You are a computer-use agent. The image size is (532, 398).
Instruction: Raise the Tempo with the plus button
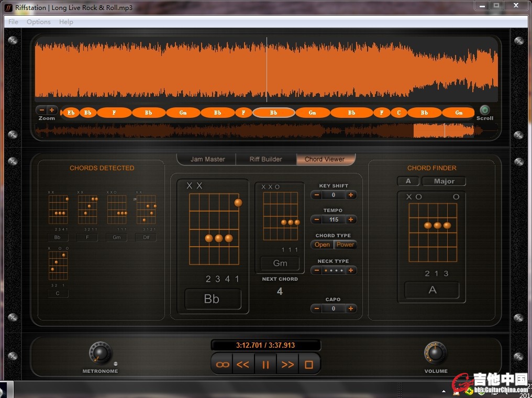pos(351,219)
